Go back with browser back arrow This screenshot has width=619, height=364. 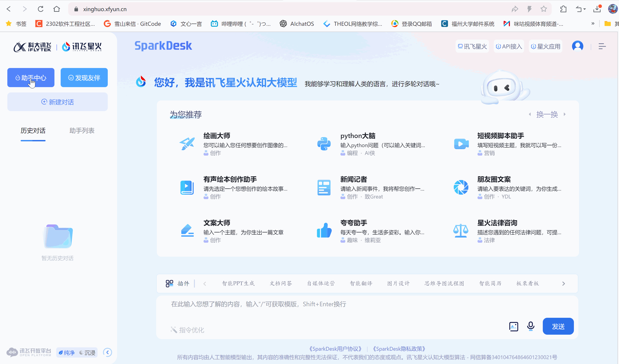point(9,9)
